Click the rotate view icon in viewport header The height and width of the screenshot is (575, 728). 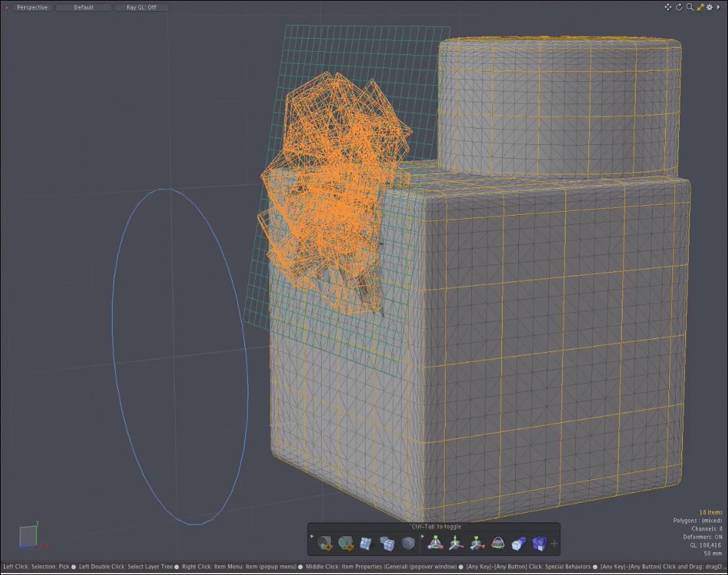pos(679,7)
